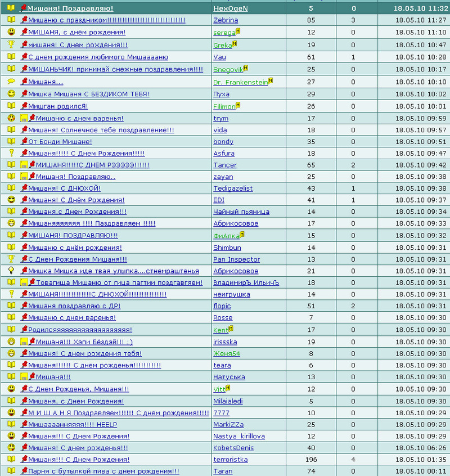This screenshot has height=476, width=450.
Task: Click book icon beside 'Мишаню с праздником' topic
Action: pos(11,20)
